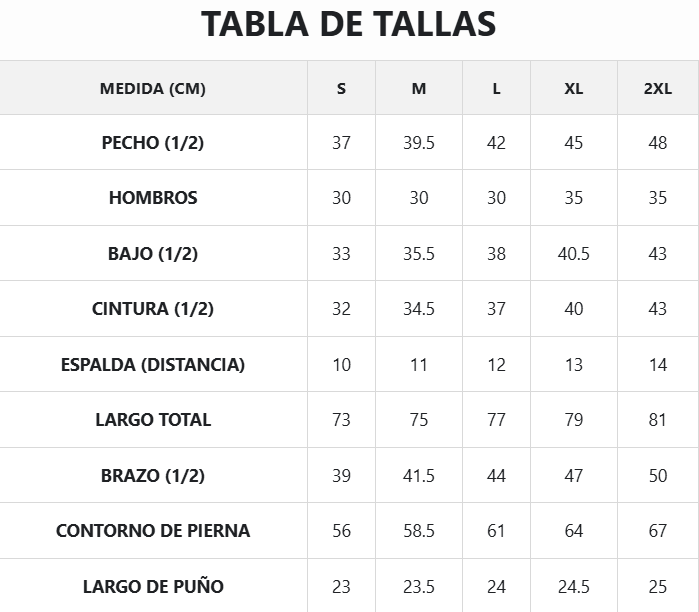Viewport: 699px width, 612px height.
Task: Click the PECHO value 39.5 for M
Action: (x=419, y=142)
